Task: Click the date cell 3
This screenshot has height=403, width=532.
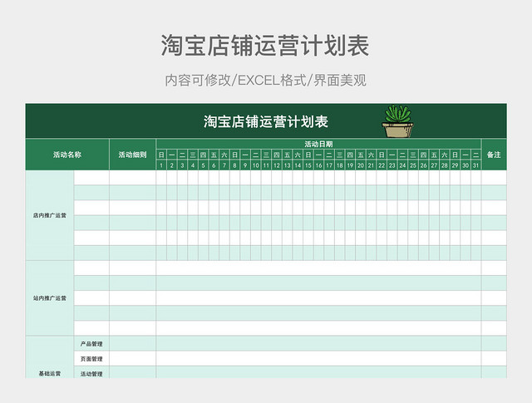Action: (x=182, y=165)
